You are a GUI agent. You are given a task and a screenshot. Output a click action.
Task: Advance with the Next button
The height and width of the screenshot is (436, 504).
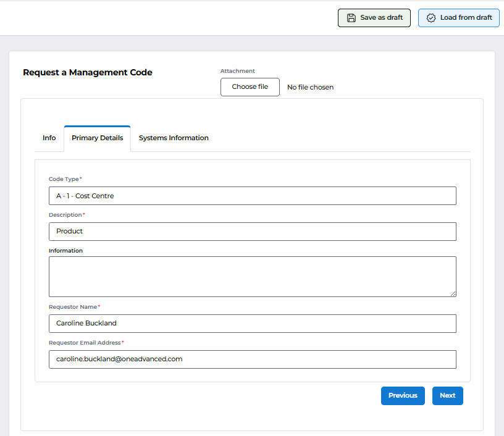447,395
